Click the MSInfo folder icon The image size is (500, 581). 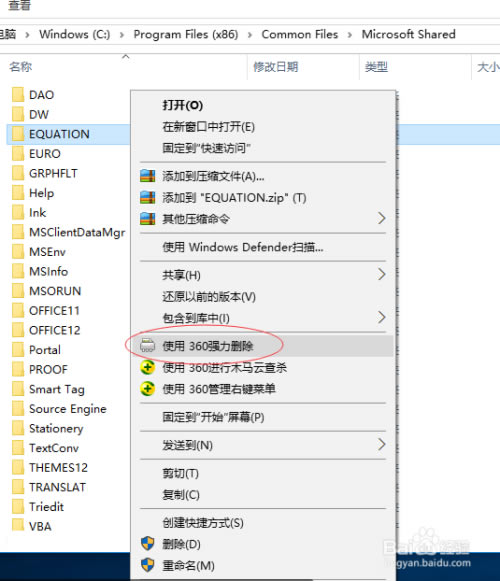pos(18,272)
